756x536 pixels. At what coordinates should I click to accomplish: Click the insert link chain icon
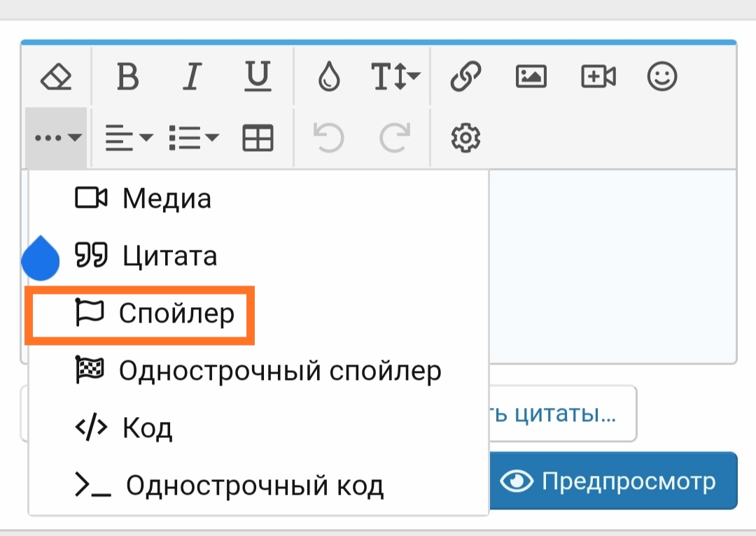coord(465,77)
